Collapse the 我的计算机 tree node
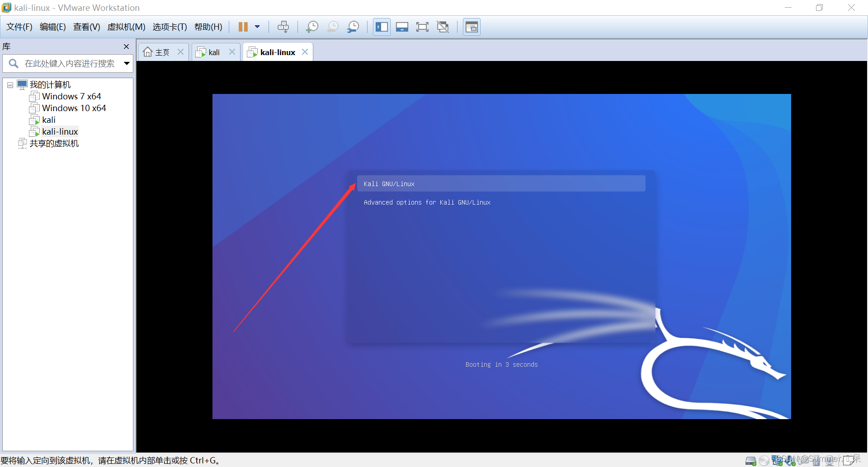868x467 pixels. (x=10, y=85)
